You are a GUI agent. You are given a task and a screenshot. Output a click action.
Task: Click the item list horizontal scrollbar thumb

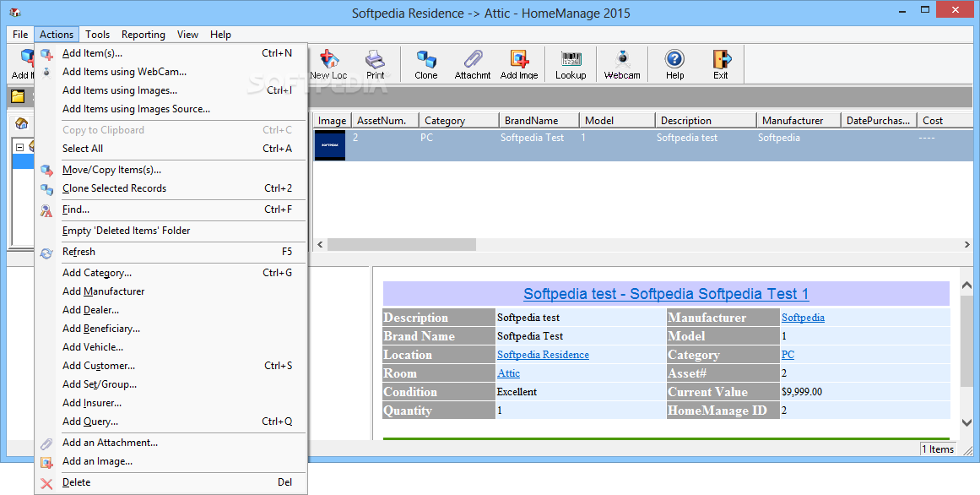pyautogui.click(x=401, y=245)
